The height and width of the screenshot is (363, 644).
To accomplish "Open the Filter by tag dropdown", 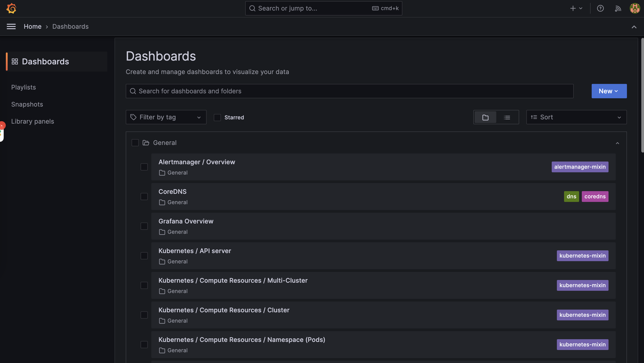I will pos(166,117).
